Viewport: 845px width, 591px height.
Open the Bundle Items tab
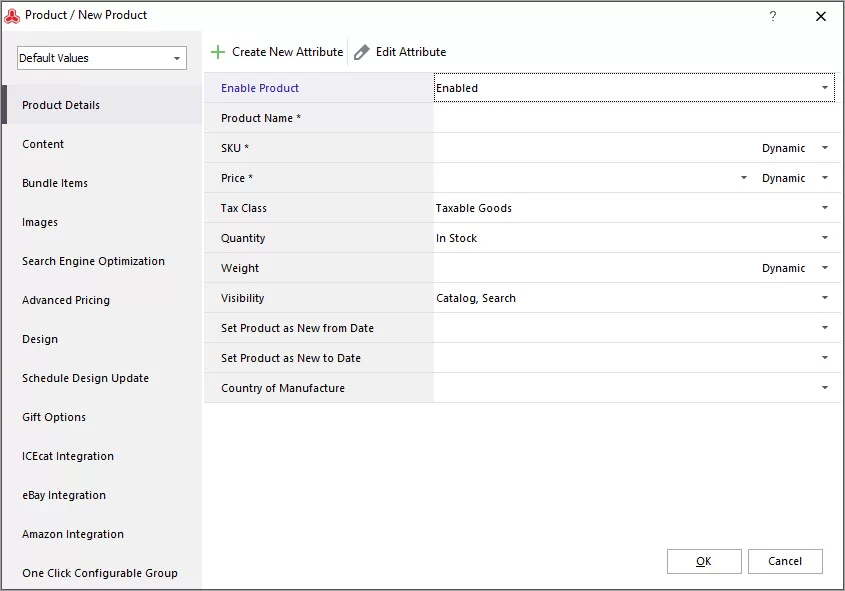(x=102, y=183)
